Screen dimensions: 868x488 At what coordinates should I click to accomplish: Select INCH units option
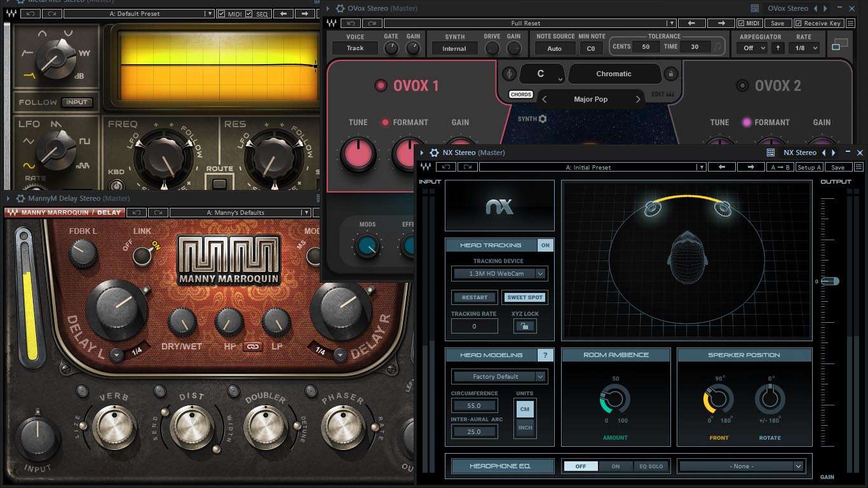point(525,428)
